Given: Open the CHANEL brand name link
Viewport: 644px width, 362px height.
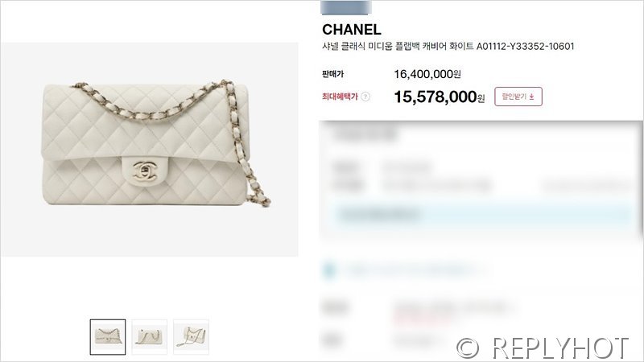Looking at the screenshot, I should 352,30.
